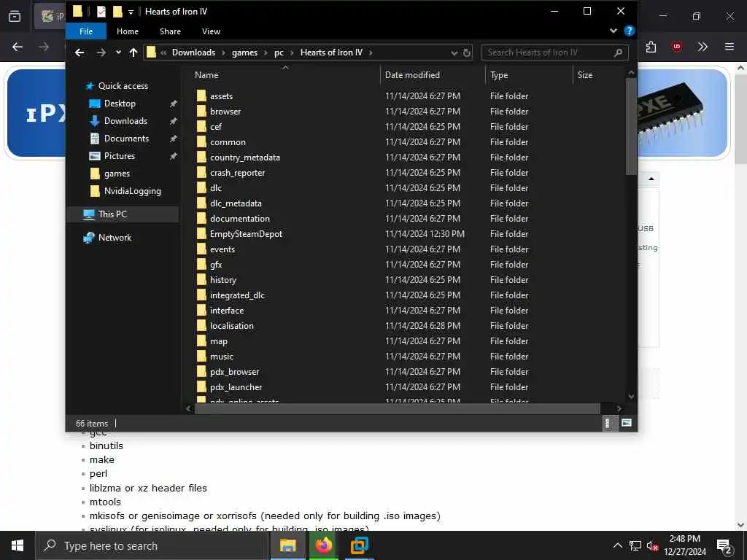The image size is (747, 560).
Task: Select the crash_reporter folder
Action: (237, 172)
